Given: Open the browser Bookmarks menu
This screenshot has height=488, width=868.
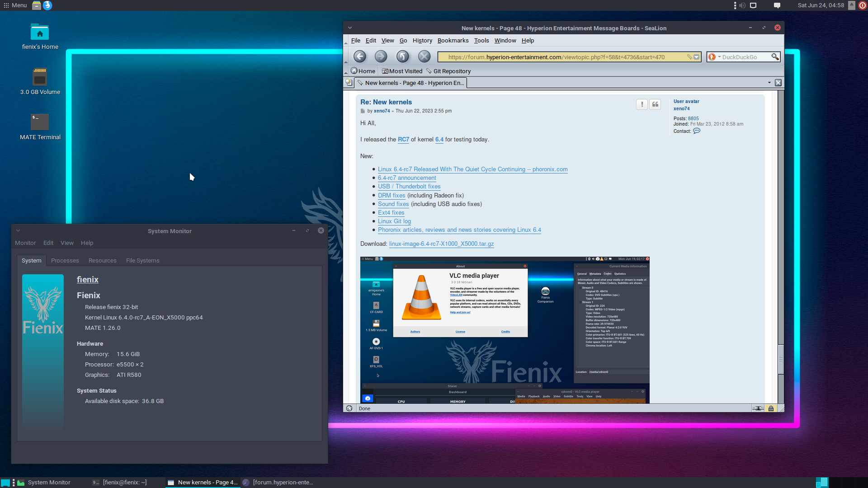Looking at the screenshot, I should (x=453, y=41).
